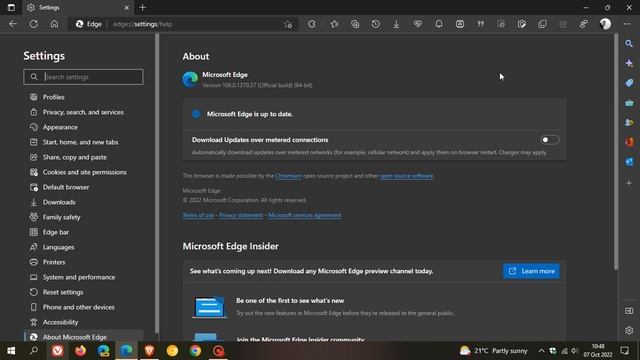Open the Privacy statement link
Screen dimensions: 640x360
coord(241,215)
